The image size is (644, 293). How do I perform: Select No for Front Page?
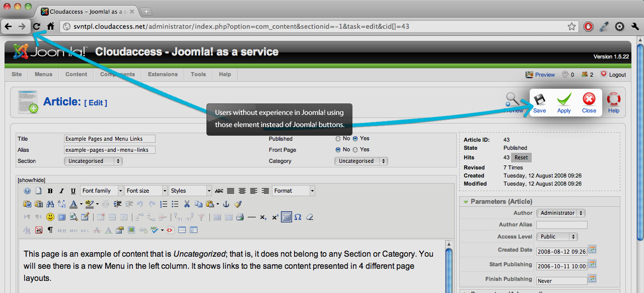tap(338, 150)
